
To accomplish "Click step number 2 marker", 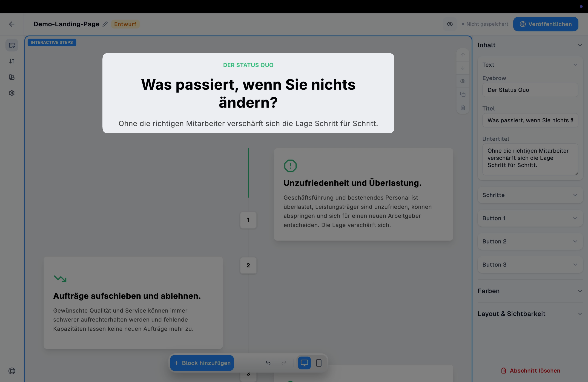I will [x=248, y=265].
